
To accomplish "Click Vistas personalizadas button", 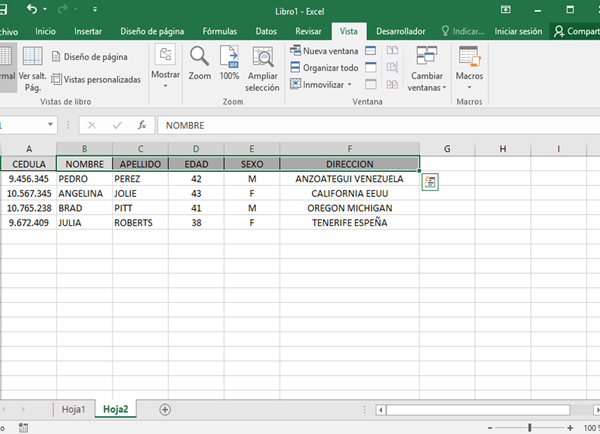I will pyautogui.click(x=95, y=79).
